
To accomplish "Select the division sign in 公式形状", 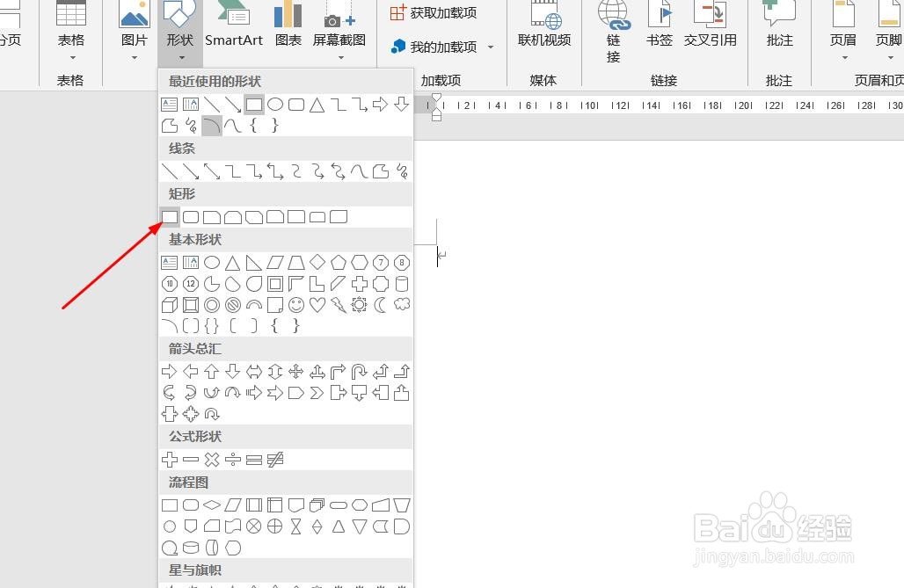I will [x=233, y=460].
